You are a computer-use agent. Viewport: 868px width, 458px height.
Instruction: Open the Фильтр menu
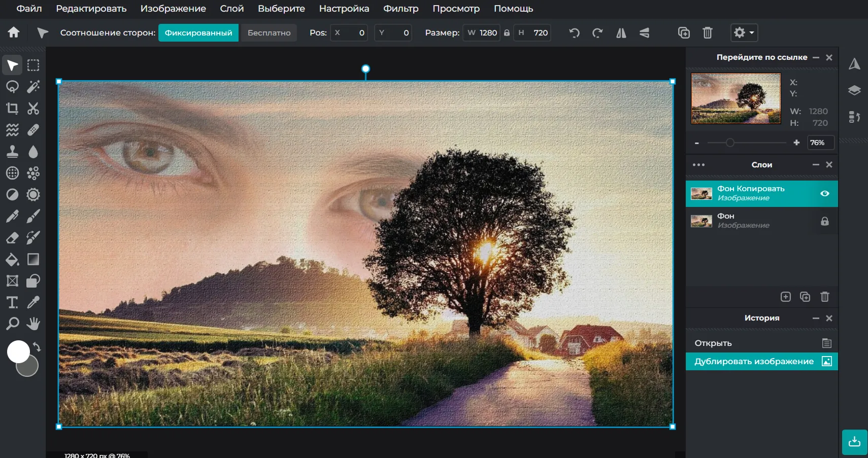coord(400,9)
